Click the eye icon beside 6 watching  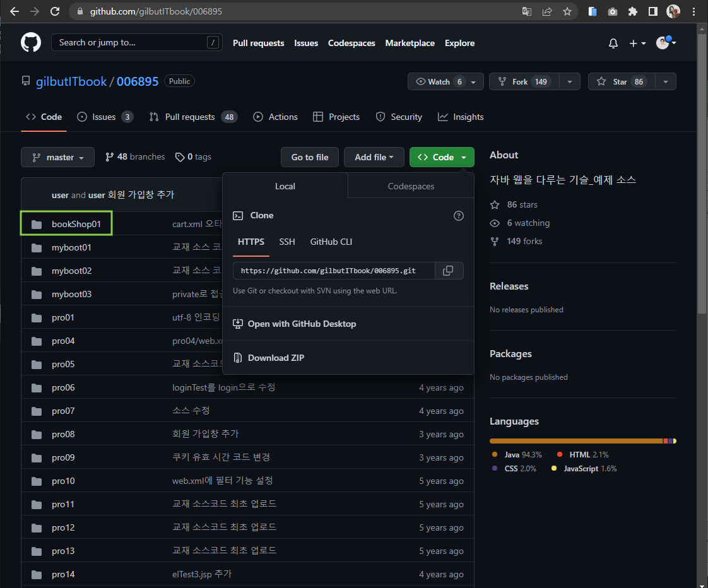[495, 223]
